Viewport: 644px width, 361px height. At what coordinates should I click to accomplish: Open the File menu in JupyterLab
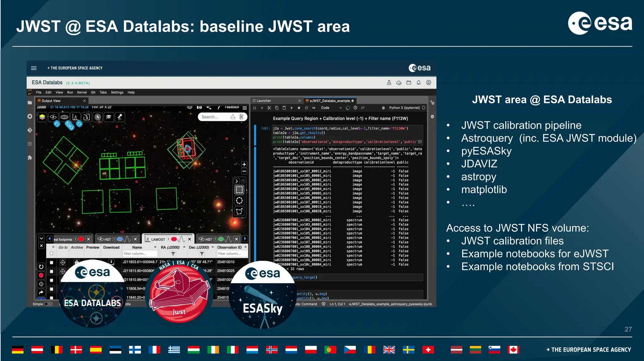pos(39,92)
